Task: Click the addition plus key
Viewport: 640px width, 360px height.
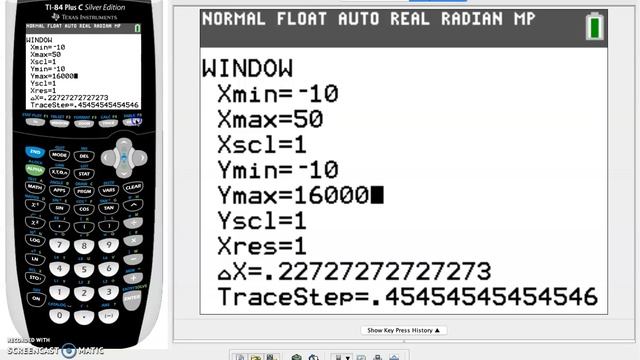Action: pos(133,278)
